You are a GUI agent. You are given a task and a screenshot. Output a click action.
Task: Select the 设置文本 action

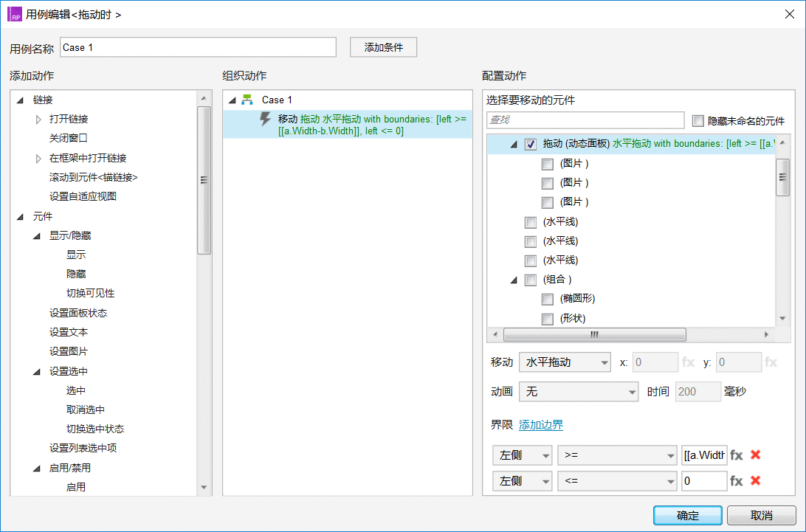tap(69, 332)
